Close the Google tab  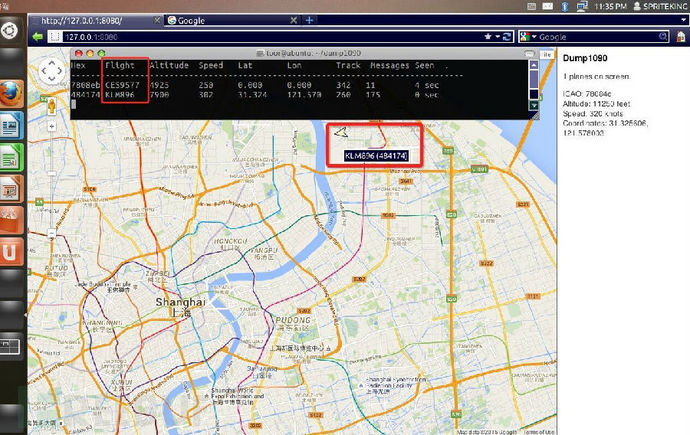pyautogui.click(x=294, y=20)
